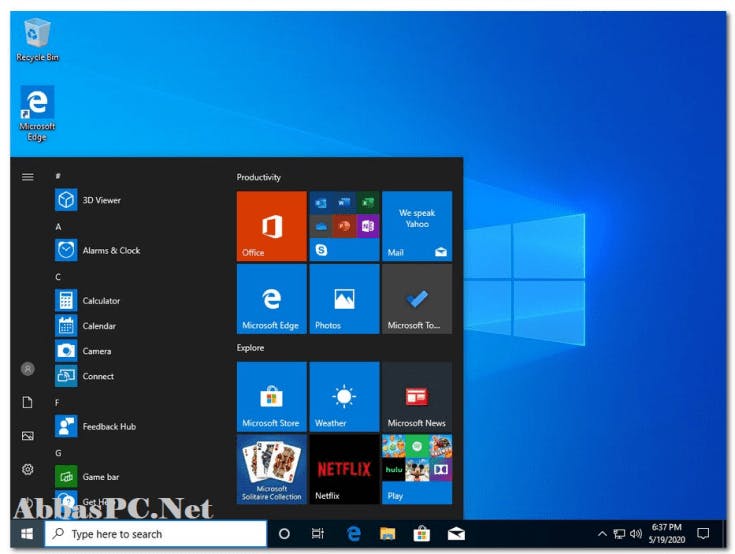Screen dimensions: 735x554
Task: Select the Explore group heading
Action: pos(250,348)
